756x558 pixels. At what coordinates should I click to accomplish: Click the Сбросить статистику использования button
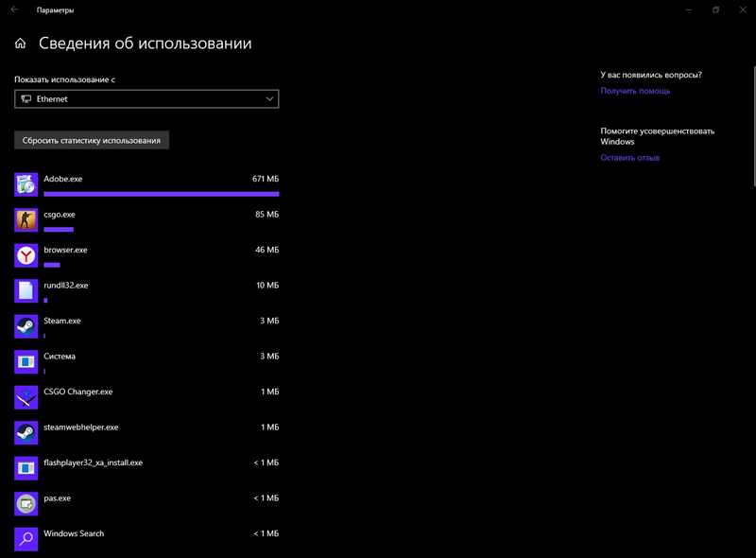pyautogui.click(x=92, y=141)
